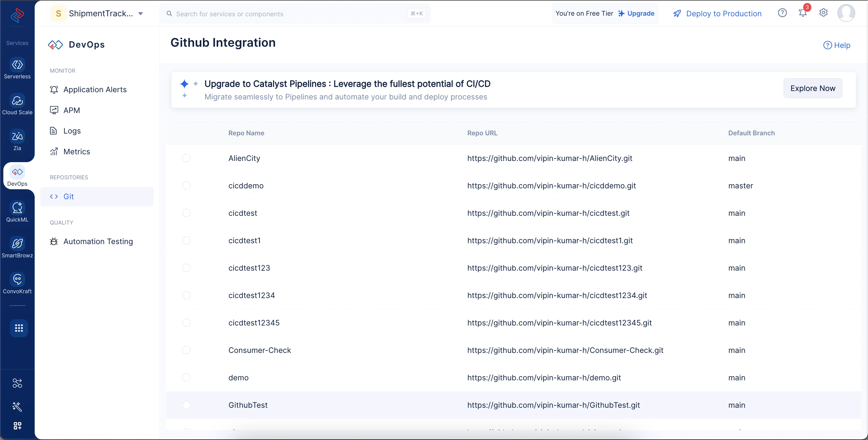The width and height of the screenshot is (868, 440).
Task: Select the cicdtest repo radio button
Action: coord(186,213)
